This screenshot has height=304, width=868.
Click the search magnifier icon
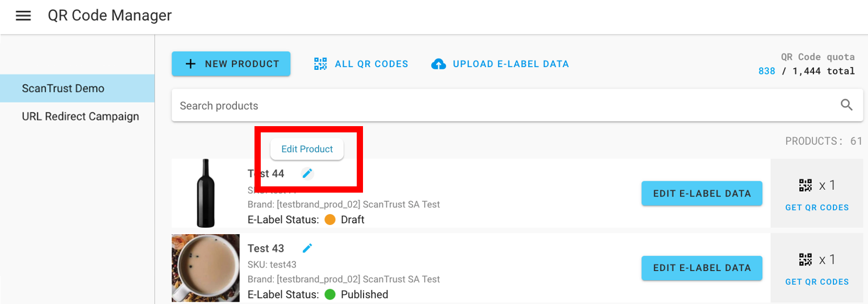pyautogui.click(x=846, y=105)
